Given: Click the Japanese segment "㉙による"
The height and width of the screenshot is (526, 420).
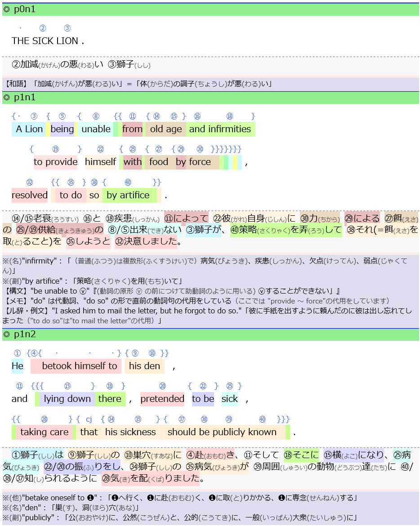Looking at the screenshot, I should point(362,219).
